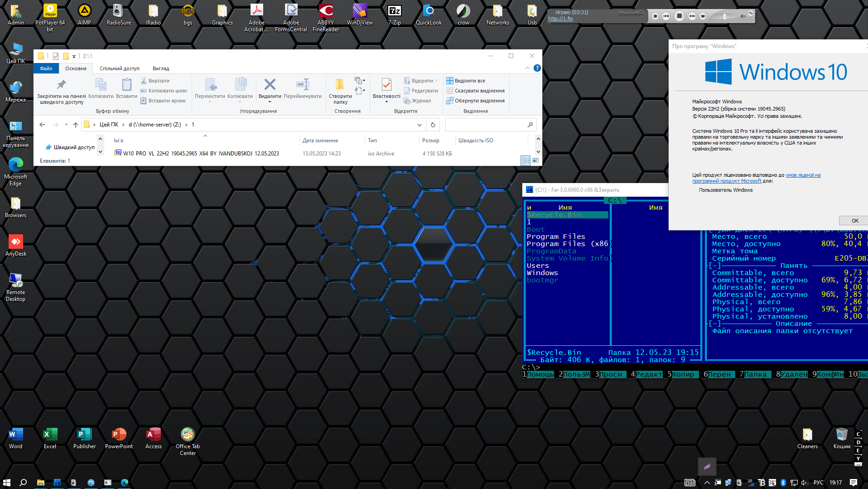Open the AnyDesk desktop icon
The width and height of the screenshot is (868, 489).
pyautogui.click(x=16, y=242)
